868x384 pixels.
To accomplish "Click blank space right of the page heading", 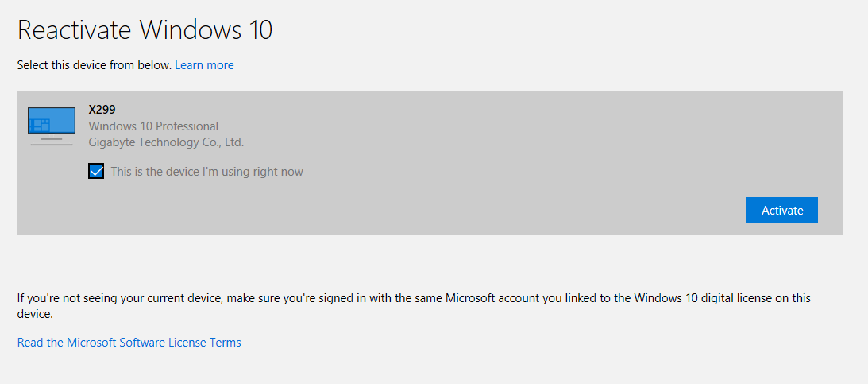I will click(556, 30).
